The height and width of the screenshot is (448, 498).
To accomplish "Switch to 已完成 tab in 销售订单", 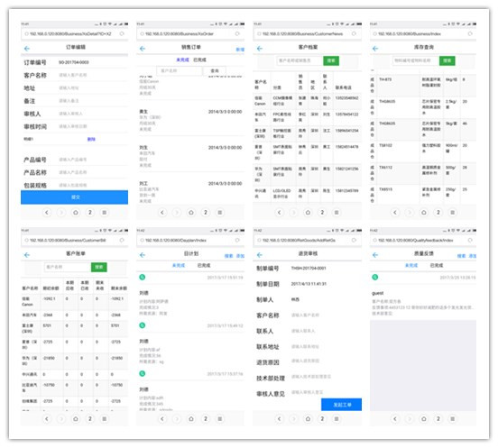I will 199,59.
